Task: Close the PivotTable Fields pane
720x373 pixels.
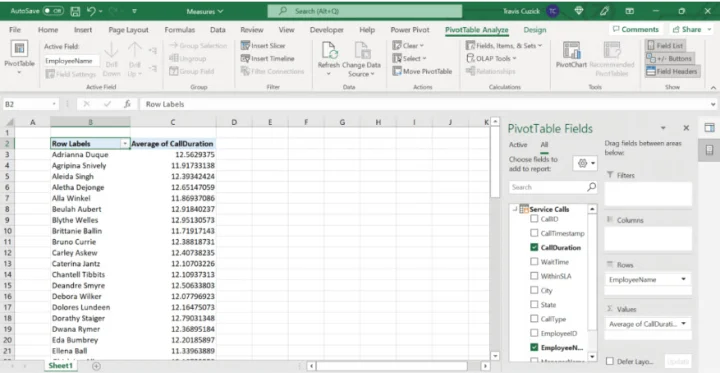Action: [686, 128]
